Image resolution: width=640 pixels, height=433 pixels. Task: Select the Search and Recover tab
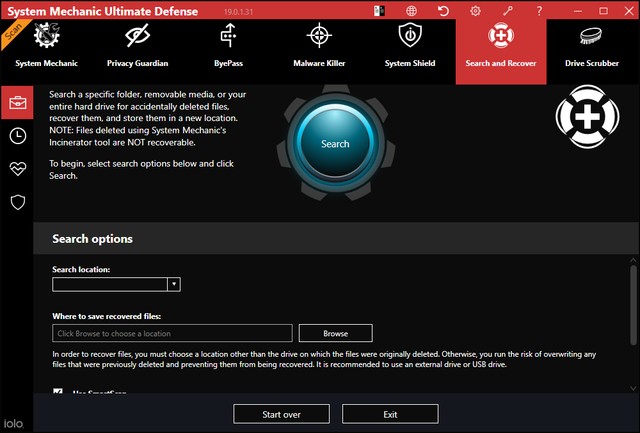pyautogui.click(x=501, y=51)
